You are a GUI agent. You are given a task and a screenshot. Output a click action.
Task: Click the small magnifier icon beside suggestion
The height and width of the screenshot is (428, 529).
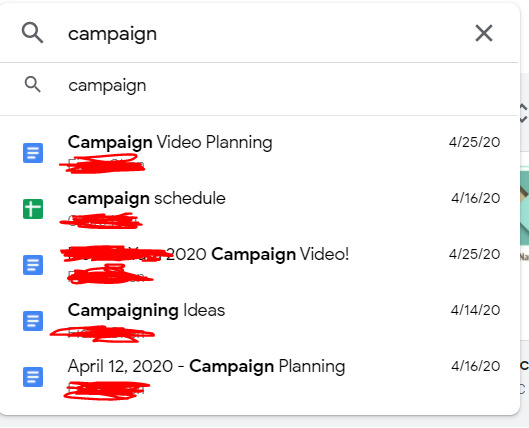click(x=33, y=84)
